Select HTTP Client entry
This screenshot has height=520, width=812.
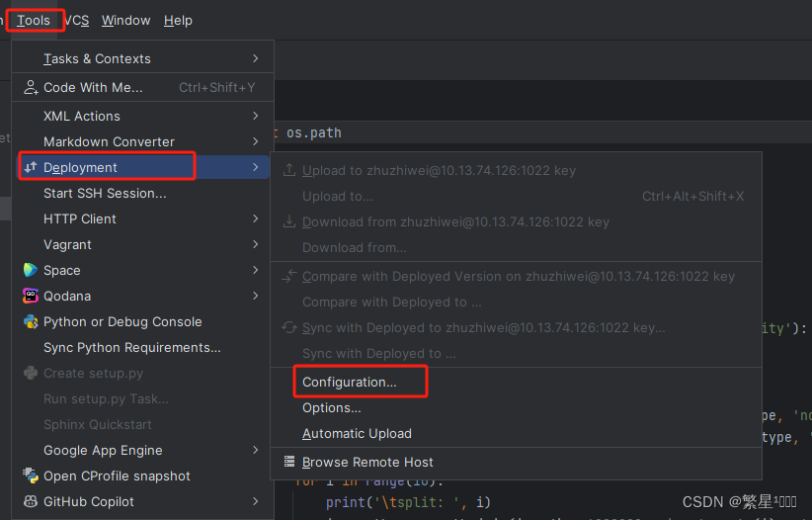(143, 218)
